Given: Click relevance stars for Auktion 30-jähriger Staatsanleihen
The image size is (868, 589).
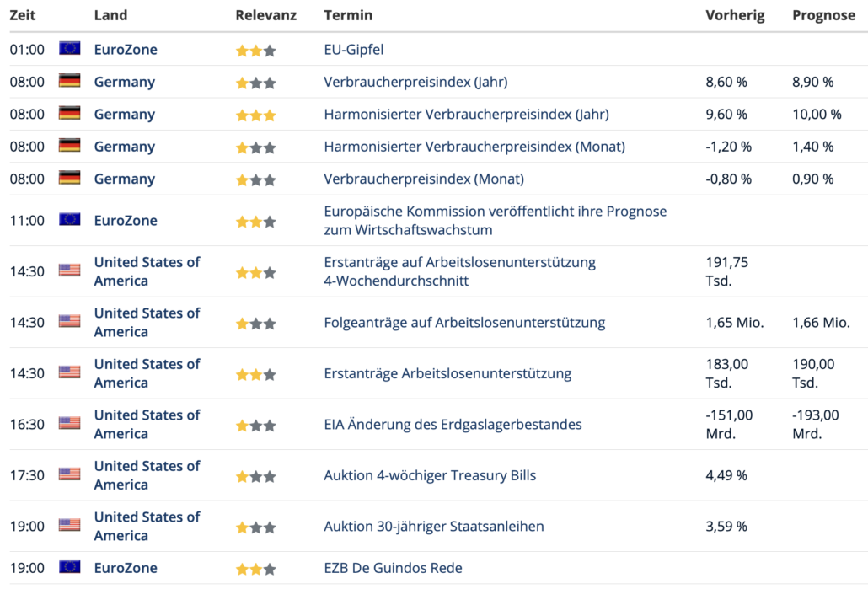Looking at the screenshot, I should (x=255, y=527).
